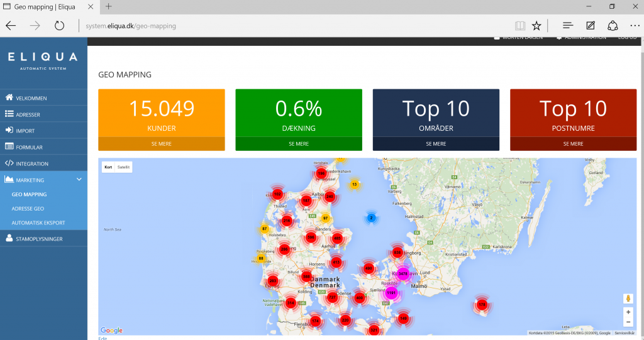The height and width of the screenshot is (340, 644).
Task: Select Adresse Geo submenu item
Action: tap(28, 209)
